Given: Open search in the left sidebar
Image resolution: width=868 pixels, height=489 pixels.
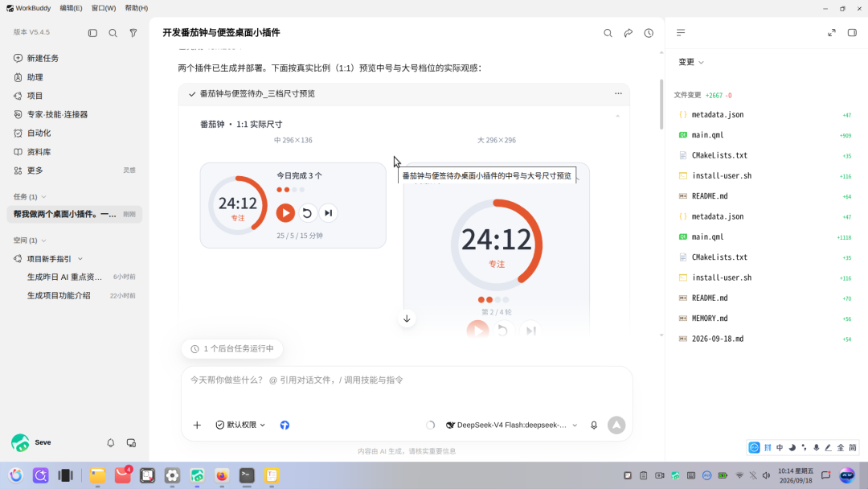Looking at the screenshot, I should tap(113, 33).
